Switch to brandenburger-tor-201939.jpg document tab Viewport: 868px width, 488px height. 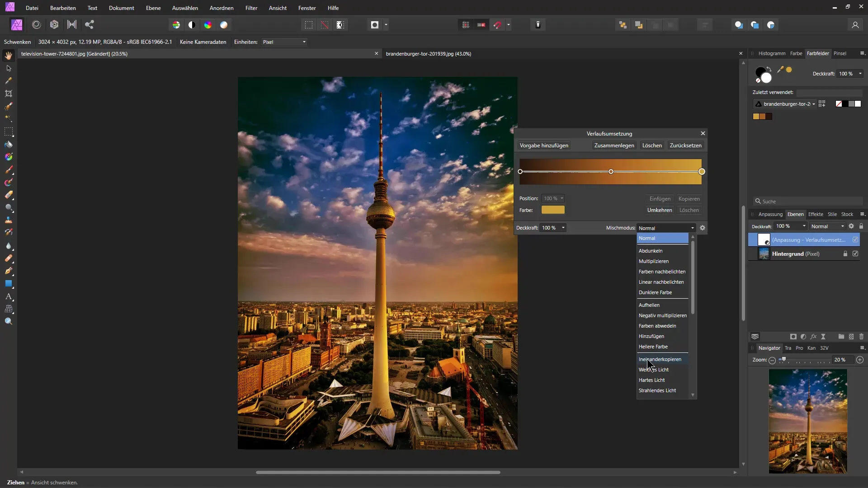tap(428, 54)
